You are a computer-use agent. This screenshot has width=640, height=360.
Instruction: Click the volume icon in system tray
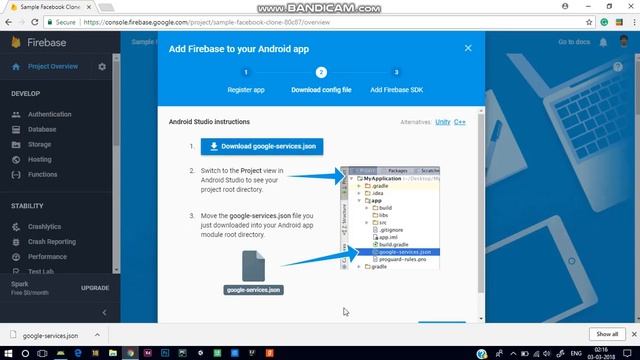tap(547, 353)
